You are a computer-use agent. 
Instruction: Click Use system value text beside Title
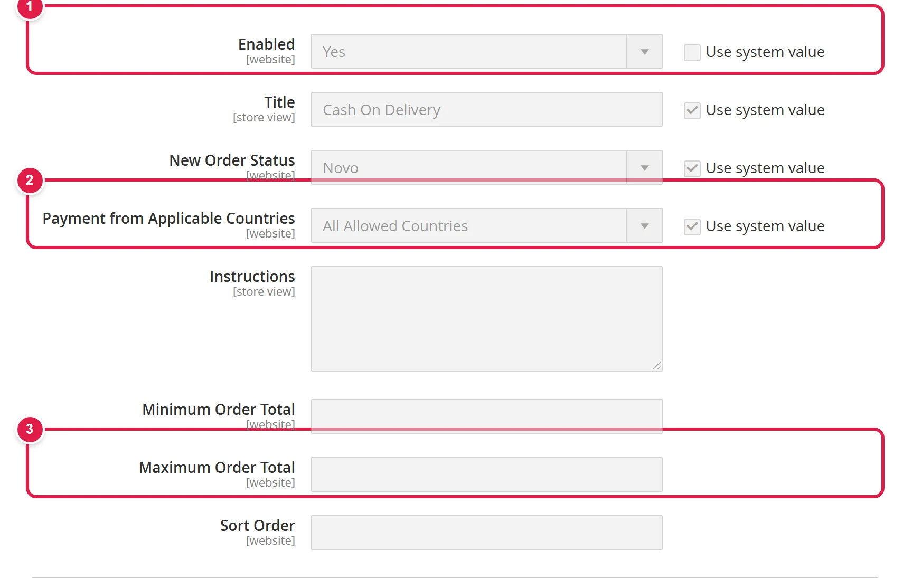point(765,110)
